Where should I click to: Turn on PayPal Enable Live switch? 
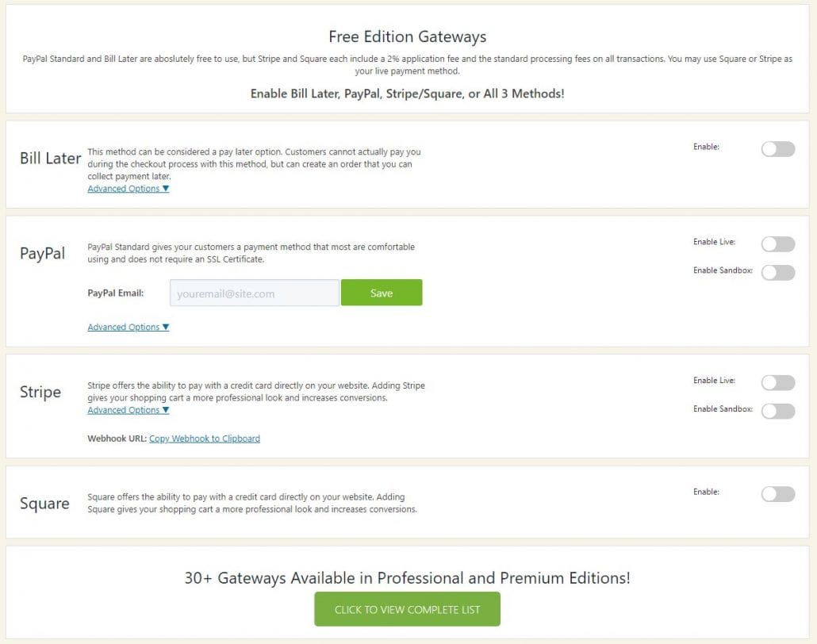pyautogui.click(x=777, y=244)
